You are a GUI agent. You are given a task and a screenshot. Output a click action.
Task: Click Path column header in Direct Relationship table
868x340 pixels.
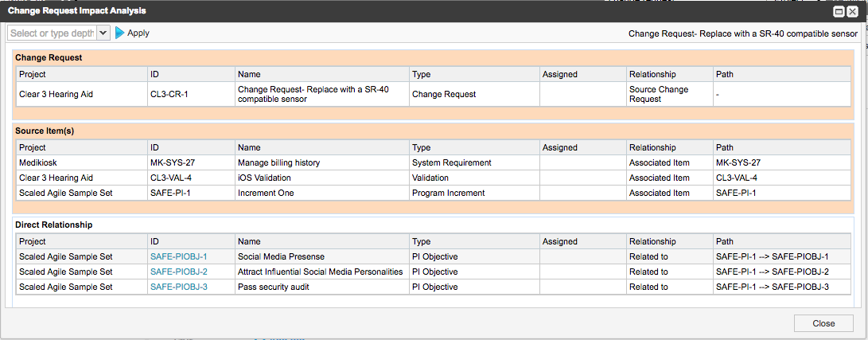point(725,241)
